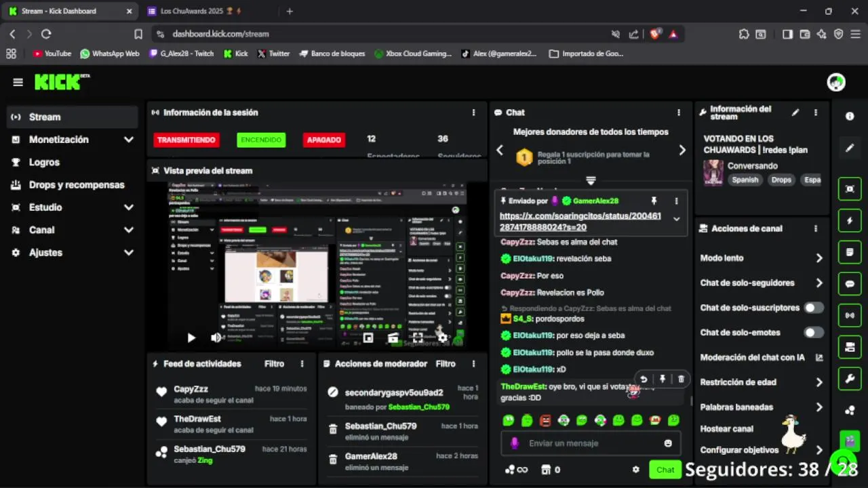The image size is (868, 488).
Task: Click Filtro in Acciones de moderador
Action: [446, 364]
